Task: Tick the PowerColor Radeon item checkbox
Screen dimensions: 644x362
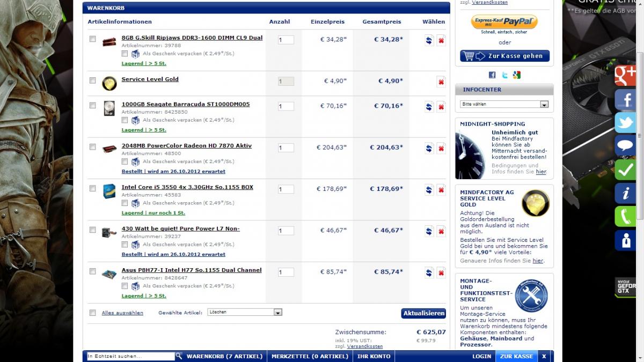Action: point(92,147)
